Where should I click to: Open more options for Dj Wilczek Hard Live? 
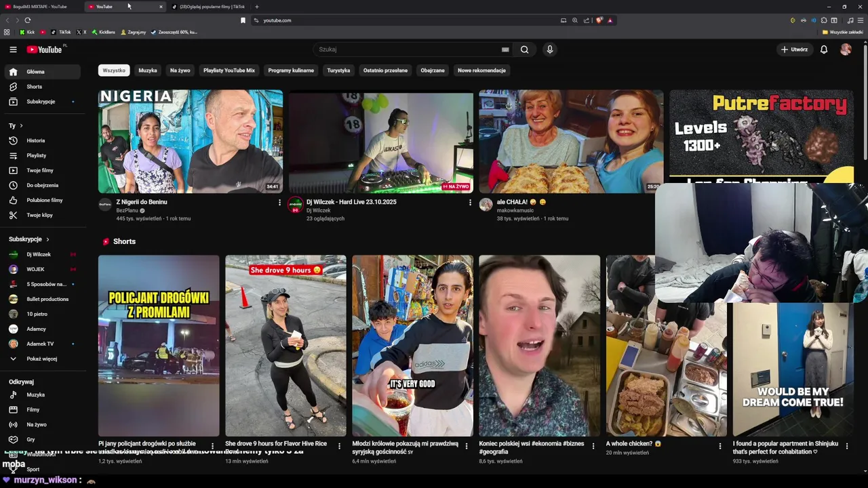click(470, 203)
